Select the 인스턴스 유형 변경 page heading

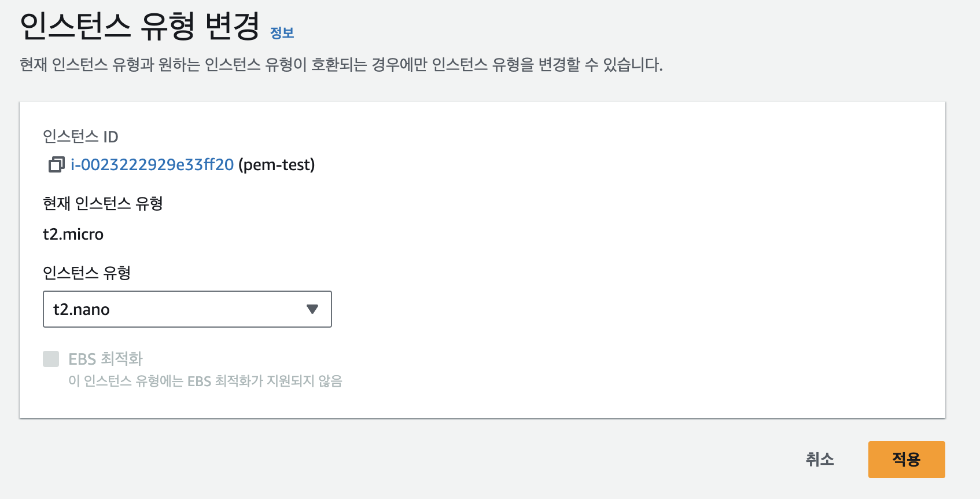click(x=139, y=27)
